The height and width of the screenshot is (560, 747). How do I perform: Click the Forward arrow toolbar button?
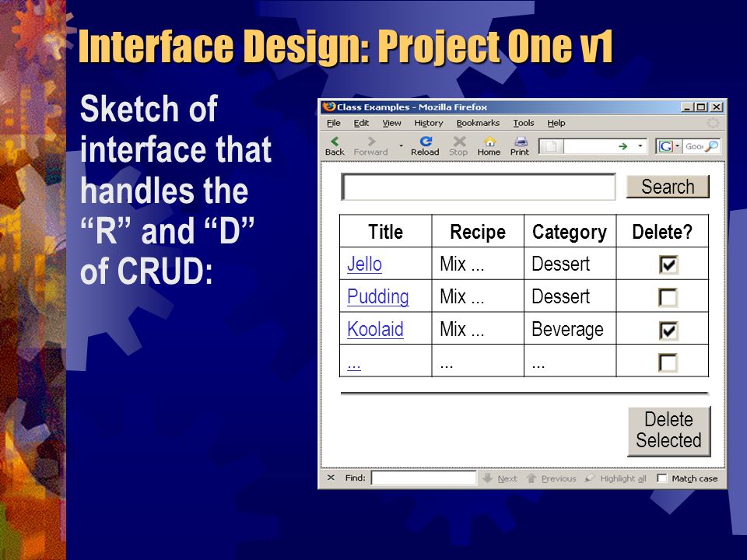[370, 145]
